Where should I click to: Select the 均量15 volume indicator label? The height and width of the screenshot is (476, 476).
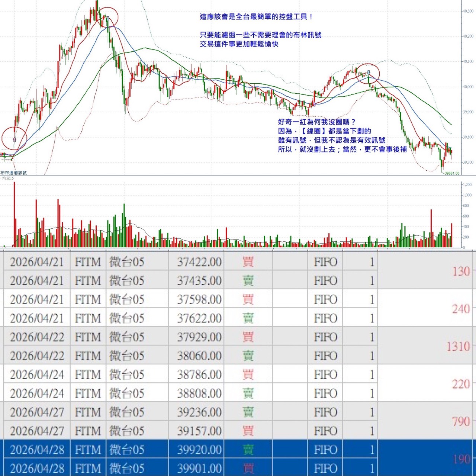point(8,178)
